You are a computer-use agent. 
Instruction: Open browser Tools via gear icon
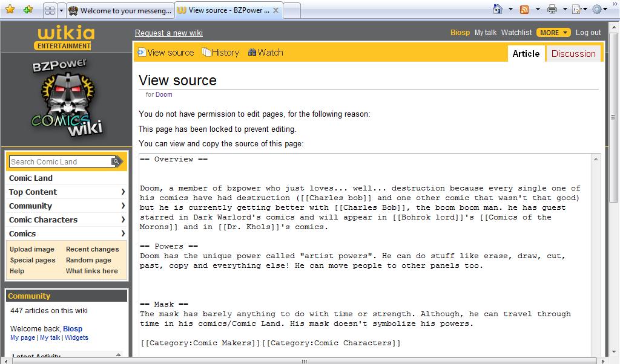click(x=598, y=8)
